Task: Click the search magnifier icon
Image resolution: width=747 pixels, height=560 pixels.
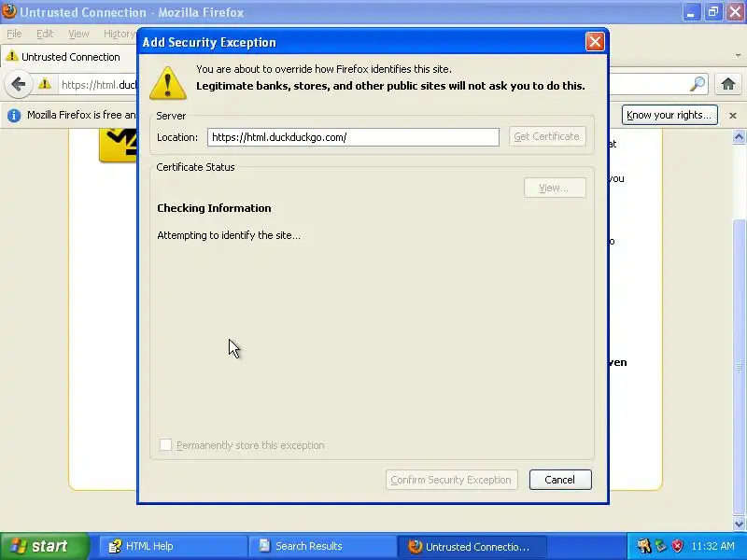Action: 697,84
